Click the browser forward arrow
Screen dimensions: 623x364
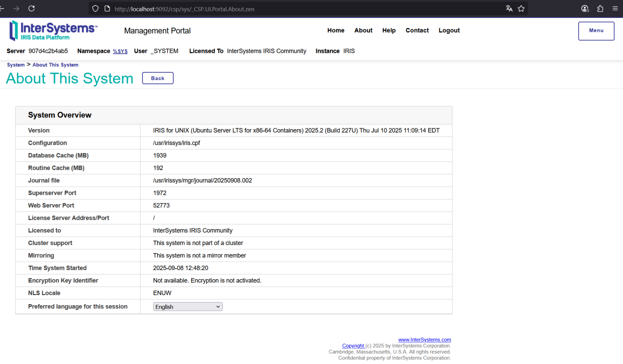point(16,9)
